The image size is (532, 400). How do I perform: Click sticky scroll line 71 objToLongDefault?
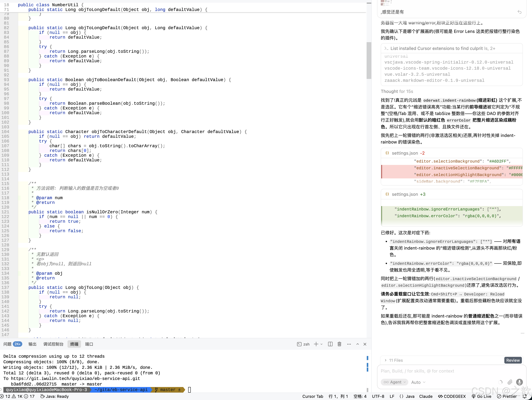[x=118, y=10]
